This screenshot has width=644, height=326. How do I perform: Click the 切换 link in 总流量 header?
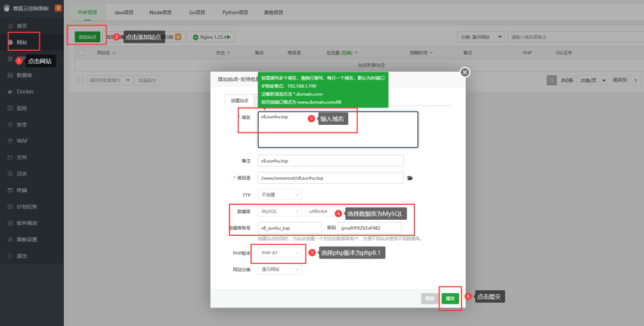point(346,53)
